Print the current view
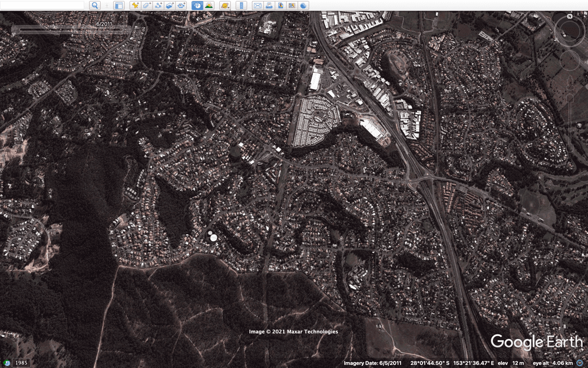This screenshot has height=368, width=588. [x=269, y=5]
